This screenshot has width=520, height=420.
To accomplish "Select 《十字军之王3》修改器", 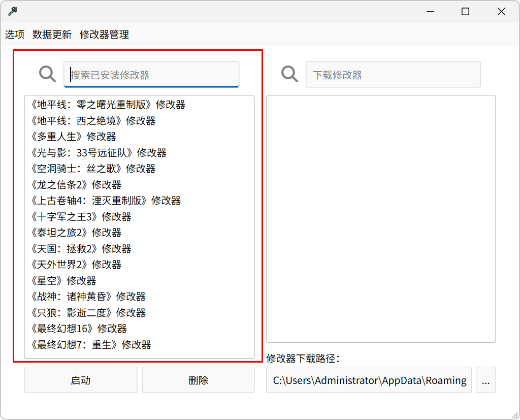I will click(x=139, y=217).
